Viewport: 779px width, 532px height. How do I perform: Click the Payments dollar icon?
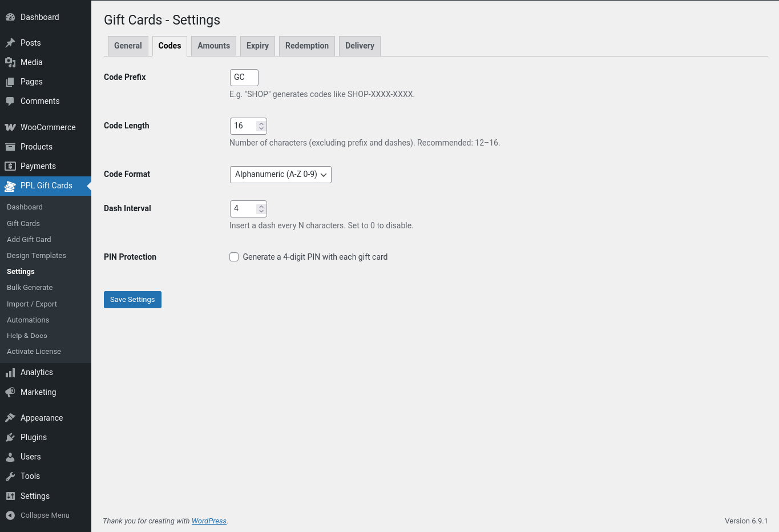10,166
